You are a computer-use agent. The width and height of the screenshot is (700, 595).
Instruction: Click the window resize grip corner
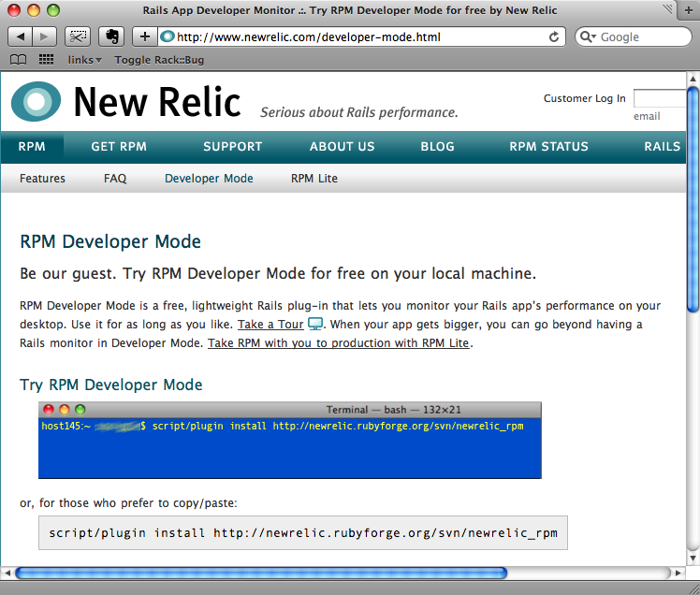693,589
